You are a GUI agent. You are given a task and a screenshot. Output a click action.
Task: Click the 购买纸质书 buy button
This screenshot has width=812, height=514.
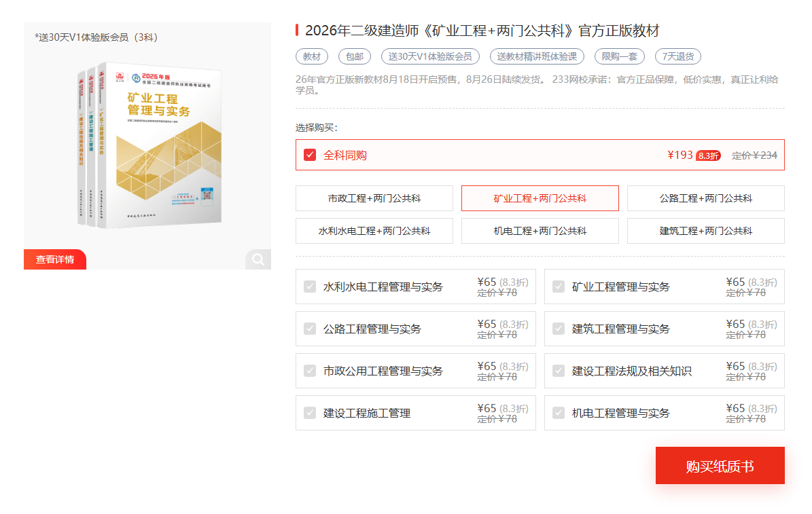tap(720, 466)
